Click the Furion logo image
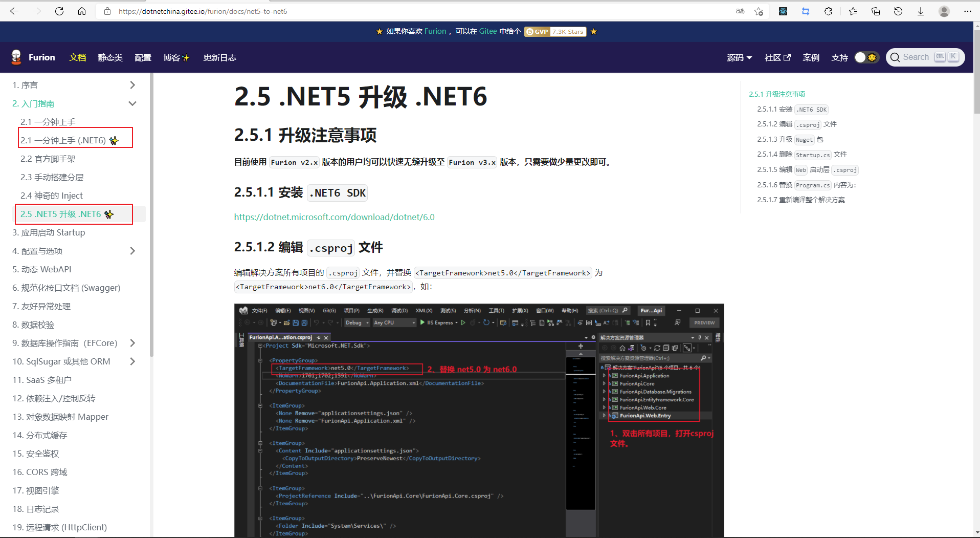The width and height of the screenshot is (980, 538). 16,57
